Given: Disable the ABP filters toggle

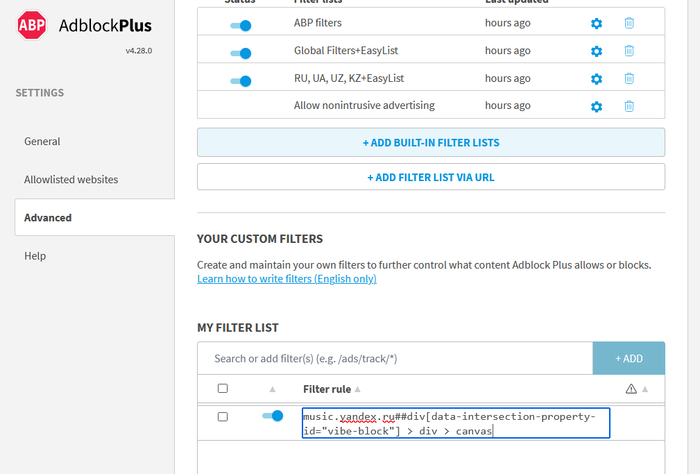Looking at the screenshot, I should pyautogui.click(x=241, y=25).
